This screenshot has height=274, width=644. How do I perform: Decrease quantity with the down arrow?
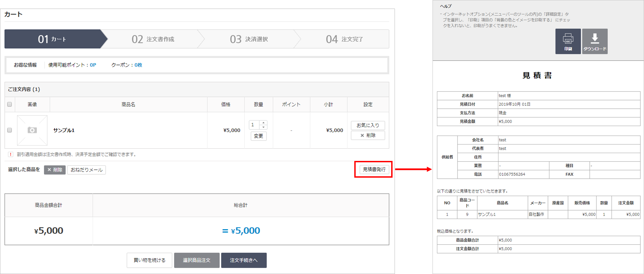(x=263, y=127)
